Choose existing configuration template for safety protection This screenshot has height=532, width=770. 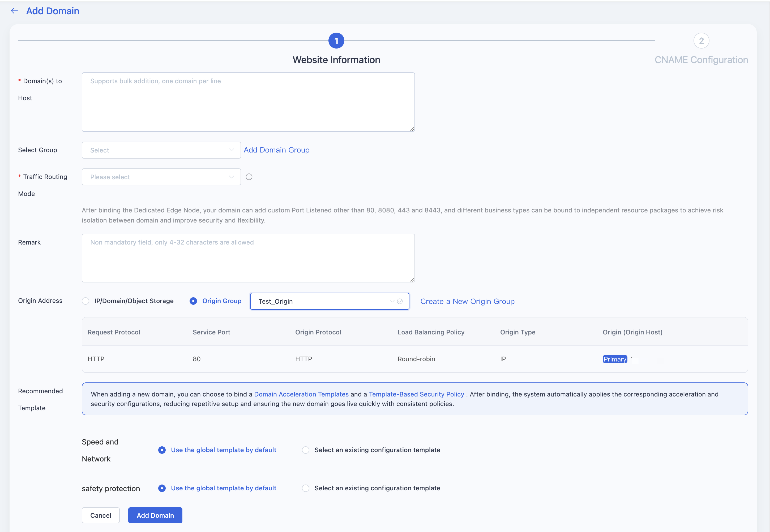[306, 488]
